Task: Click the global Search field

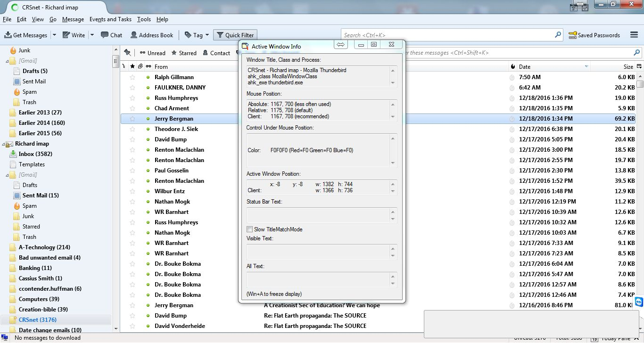Action: (x=448, y=35)
